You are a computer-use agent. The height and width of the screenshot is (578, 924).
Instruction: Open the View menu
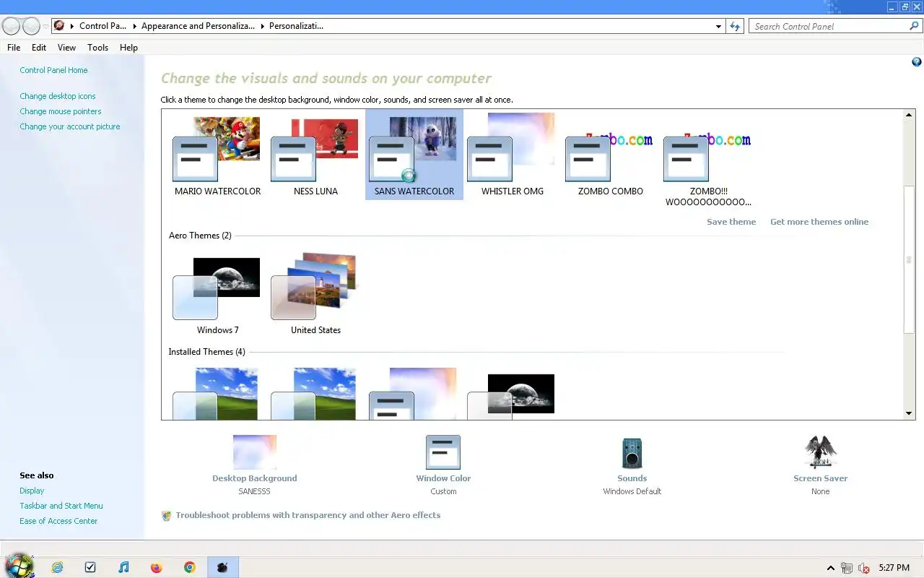coord(66,48)
